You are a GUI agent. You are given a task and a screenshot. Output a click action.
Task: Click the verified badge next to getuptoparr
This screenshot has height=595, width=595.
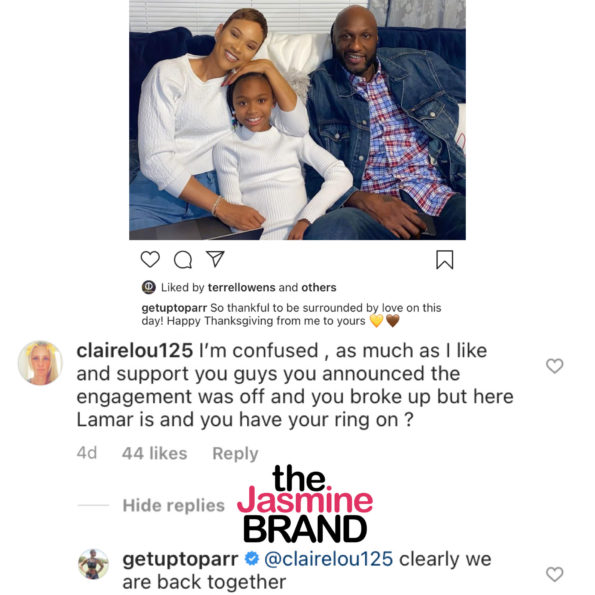(x=251, y=559)
